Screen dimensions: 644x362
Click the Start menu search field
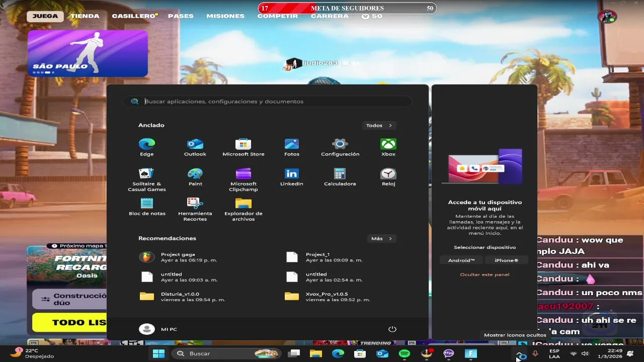(268, 101)
